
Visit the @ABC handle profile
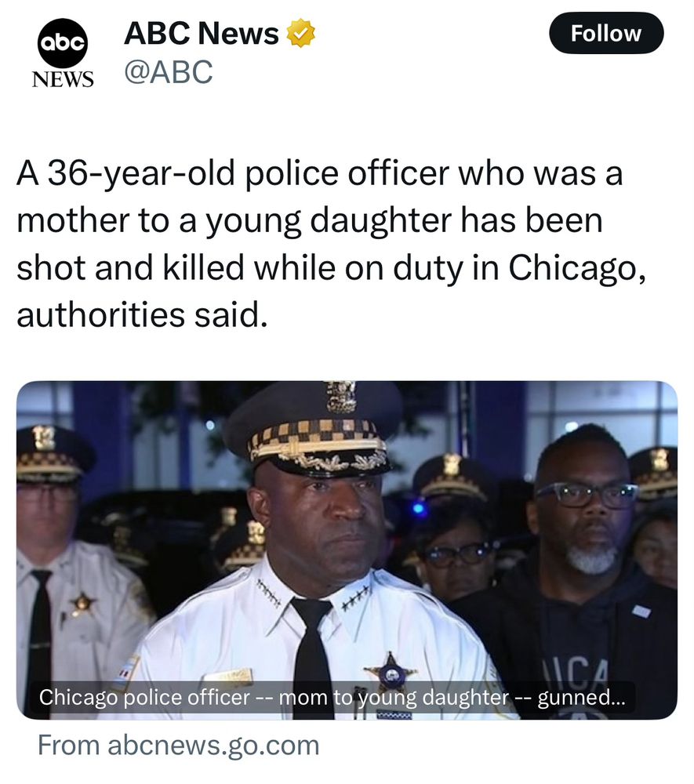tap(169, 71)
